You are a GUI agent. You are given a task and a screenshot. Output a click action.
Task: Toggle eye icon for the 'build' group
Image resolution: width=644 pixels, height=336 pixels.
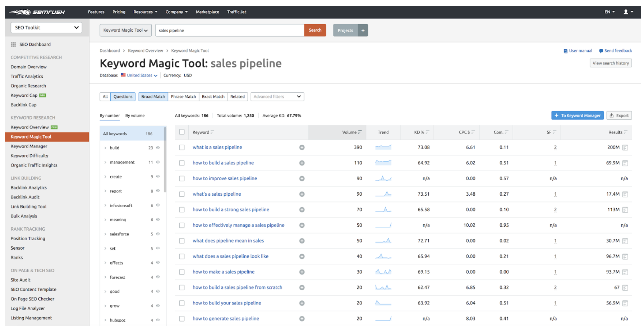coord(158,148)
